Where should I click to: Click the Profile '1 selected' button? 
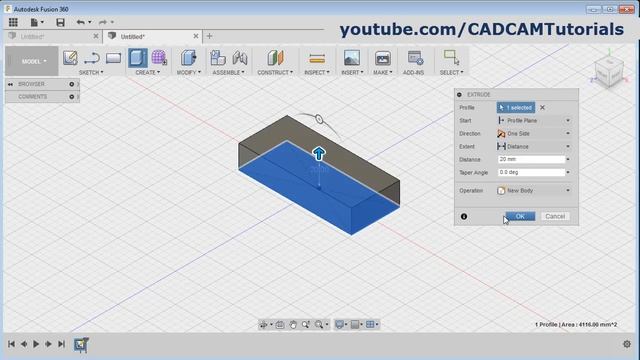tap(516, 107)
